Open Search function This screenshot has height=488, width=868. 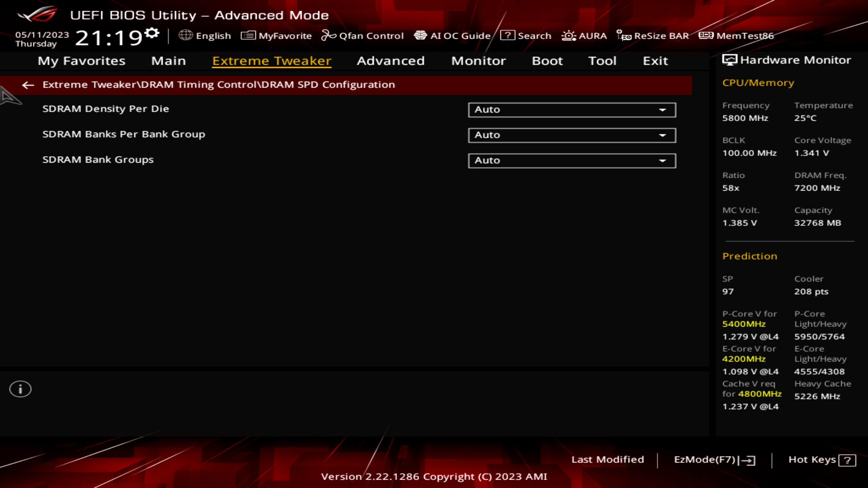(528, 36)
